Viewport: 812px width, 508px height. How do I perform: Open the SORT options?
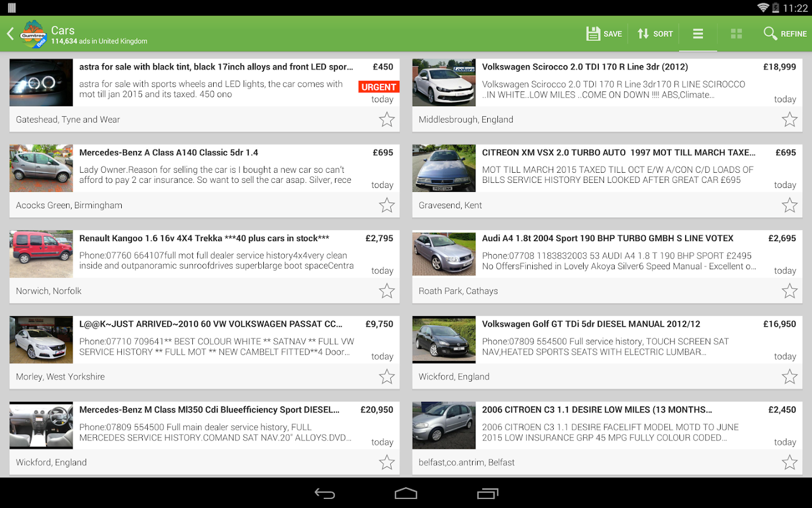[655, 34]
